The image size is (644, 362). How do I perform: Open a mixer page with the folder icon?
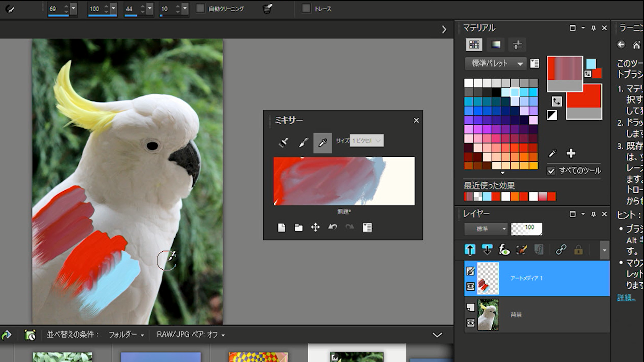coord(298,228)
